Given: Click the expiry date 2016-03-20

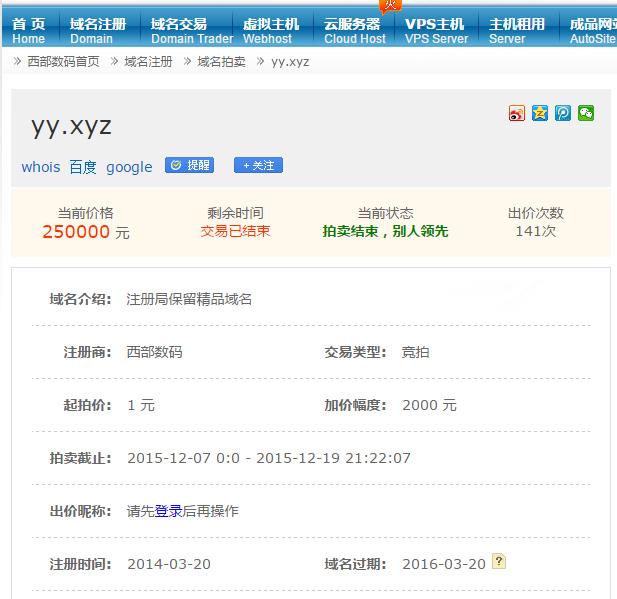Looking at the screenshot, I should point(444,564).
